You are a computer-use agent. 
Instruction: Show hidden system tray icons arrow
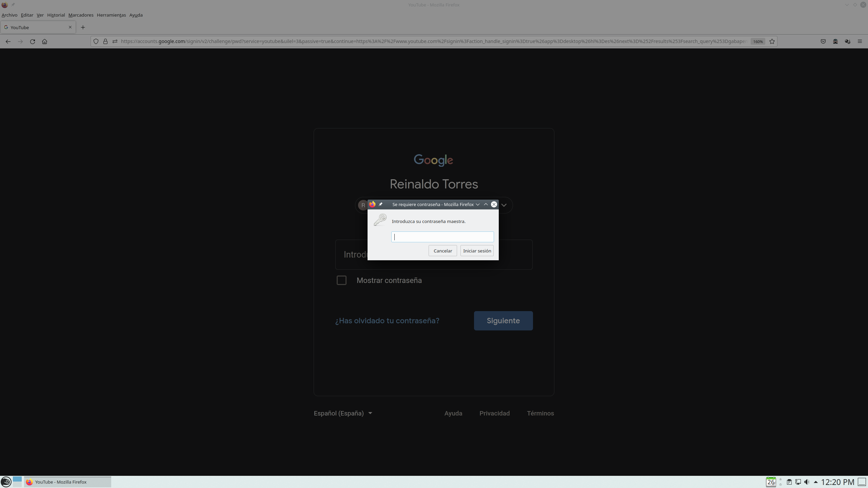click(x=816, y=482)
